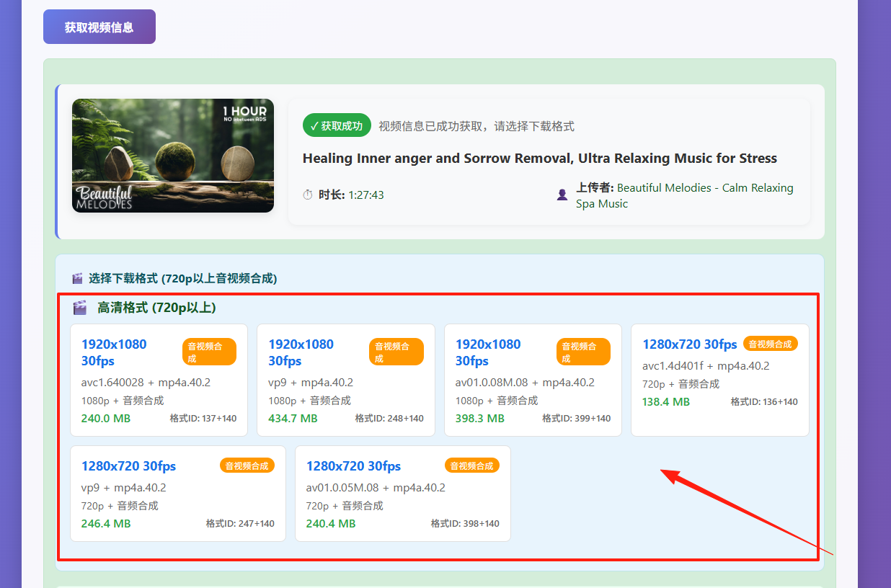The height and width of the screenshot is (588, 891).
Task: Click the 398.3 MB file size
Action: coord(480,418)
